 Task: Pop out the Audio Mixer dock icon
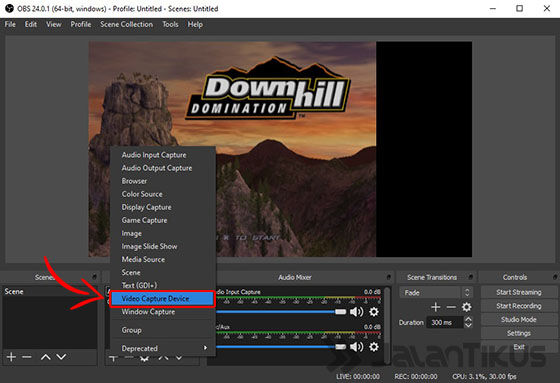[389, 277]
